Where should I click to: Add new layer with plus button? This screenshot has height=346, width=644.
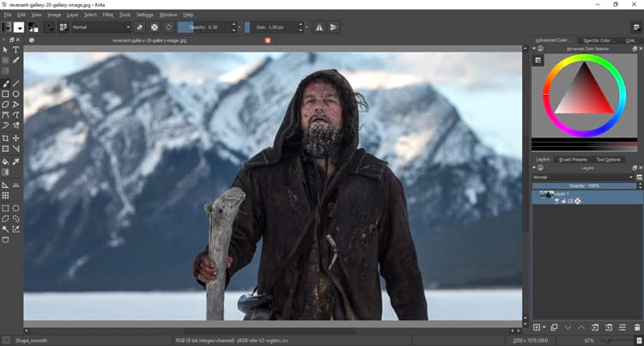click(537, 327)
